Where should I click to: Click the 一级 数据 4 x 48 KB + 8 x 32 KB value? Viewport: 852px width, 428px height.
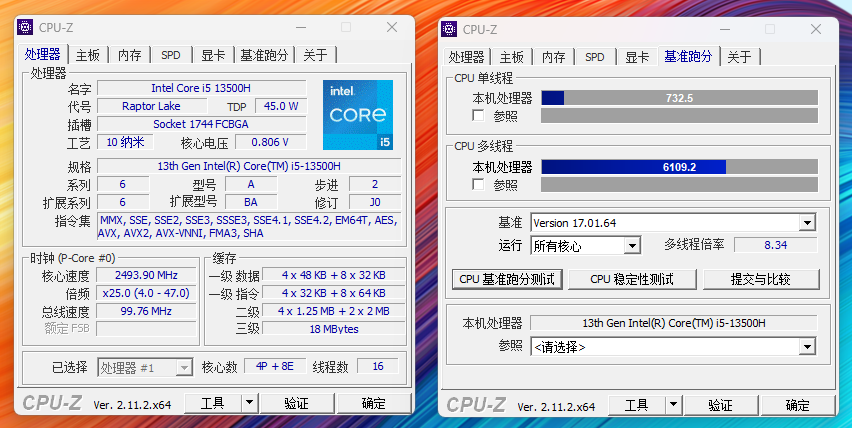[334, 275]
